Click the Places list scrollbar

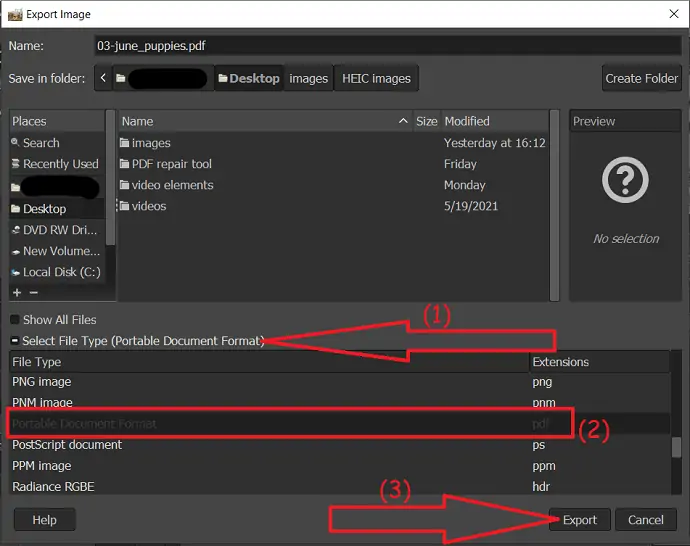coord(110,178)
